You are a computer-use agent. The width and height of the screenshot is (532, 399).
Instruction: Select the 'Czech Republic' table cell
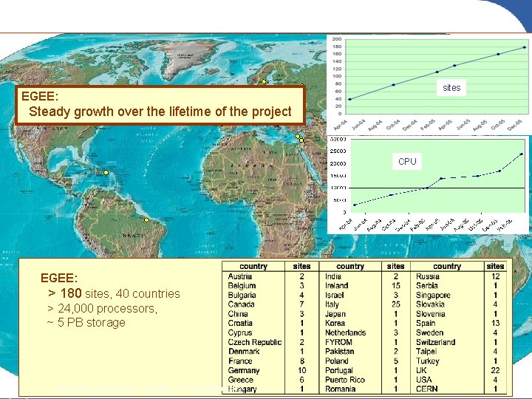coord(255,342)
